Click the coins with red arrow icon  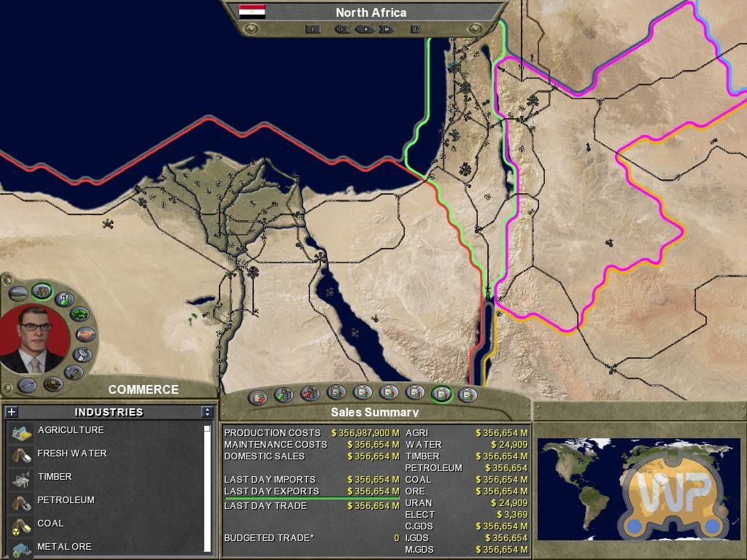(x=309, y=394)
